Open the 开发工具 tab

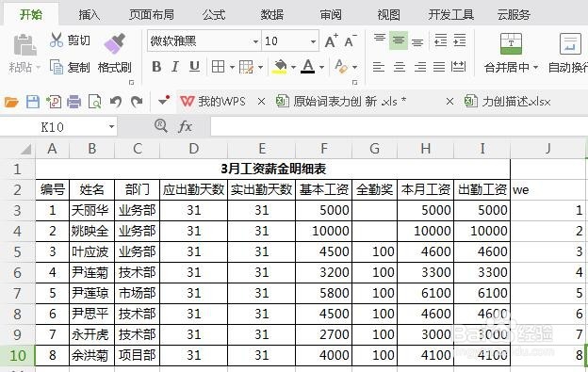pyautogui.click(x=451, y=15)
